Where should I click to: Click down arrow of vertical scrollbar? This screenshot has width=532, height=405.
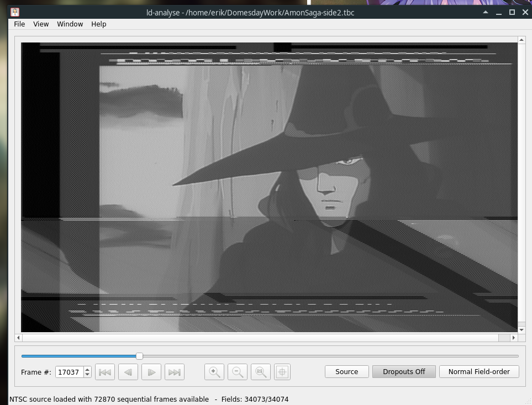click(x=522, y=330)
